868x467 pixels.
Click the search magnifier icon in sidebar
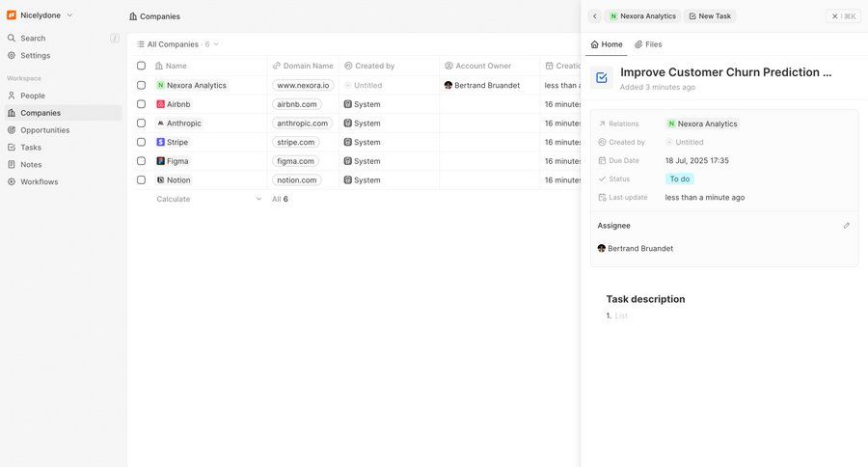coord(12,39)
